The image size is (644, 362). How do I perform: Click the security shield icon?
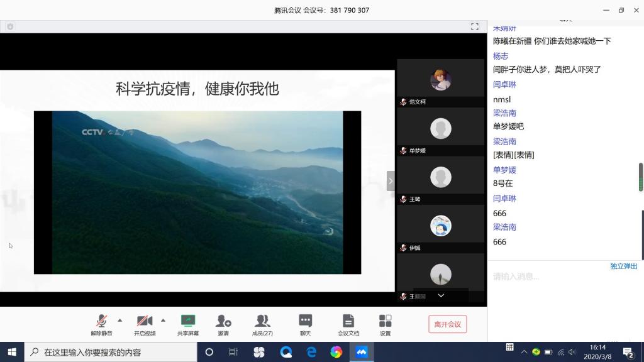(x=10, y=26)
